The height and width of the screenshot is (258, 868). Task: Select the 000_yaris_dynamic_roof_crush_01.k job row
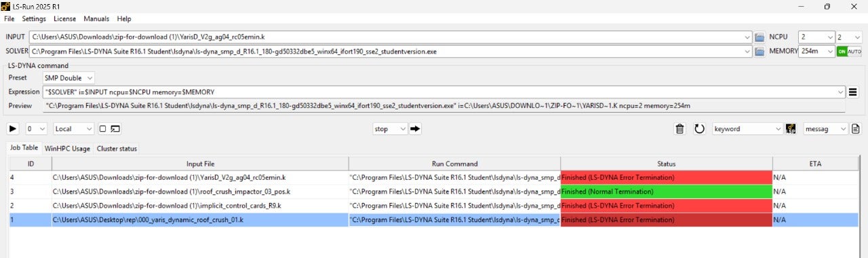(433, 220)
